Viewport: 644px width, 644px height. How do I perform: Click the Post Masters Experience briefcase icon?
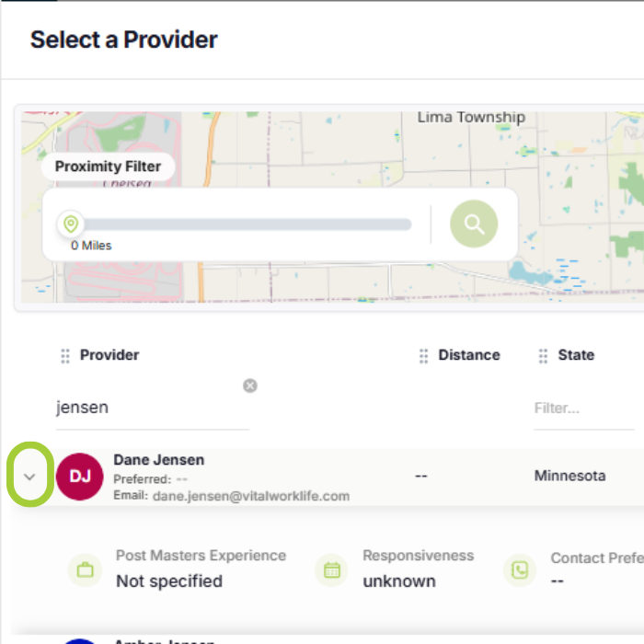pyautogui.click(x=85, y=570)
